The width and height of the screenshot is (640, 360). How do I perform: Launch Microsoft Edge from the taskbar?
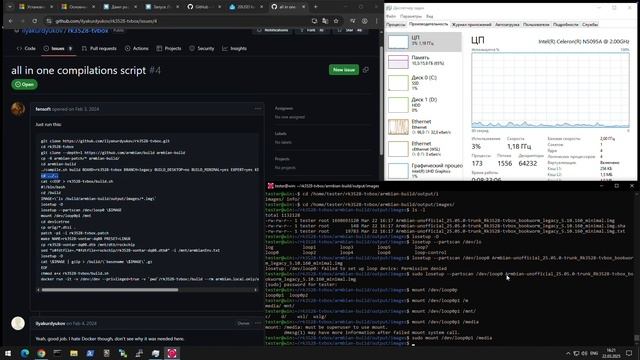coord(25,353)
